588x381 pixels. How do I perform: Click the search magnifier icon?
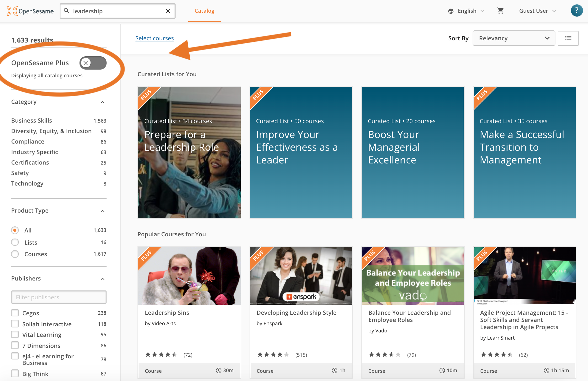pos(67,11)
